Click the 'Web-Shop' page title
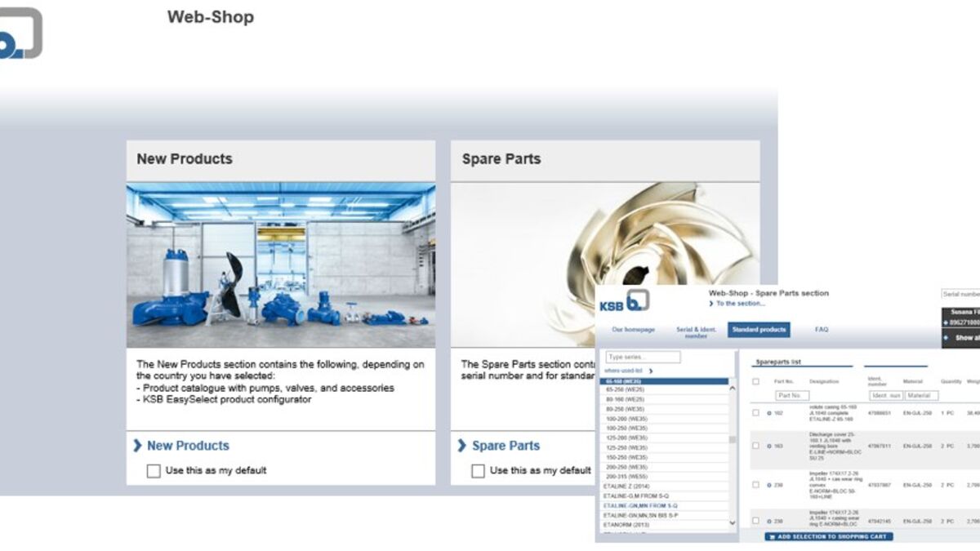 (x=211, y=17)
